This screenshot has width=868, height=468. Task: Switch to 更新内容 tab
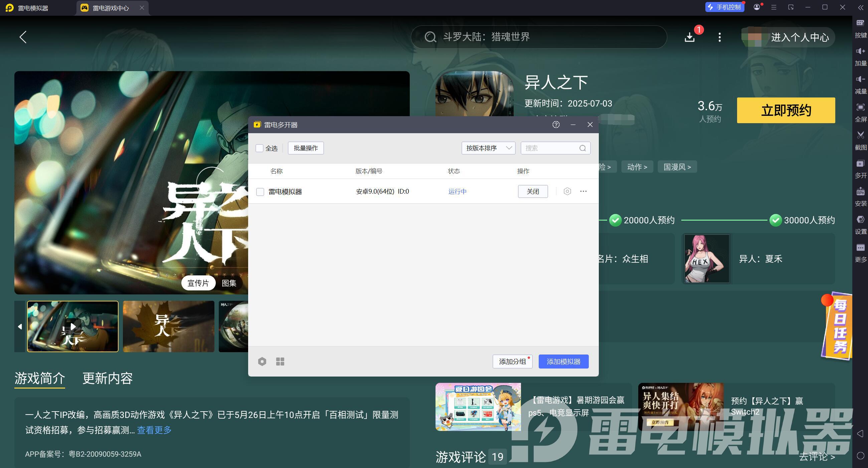108,379
